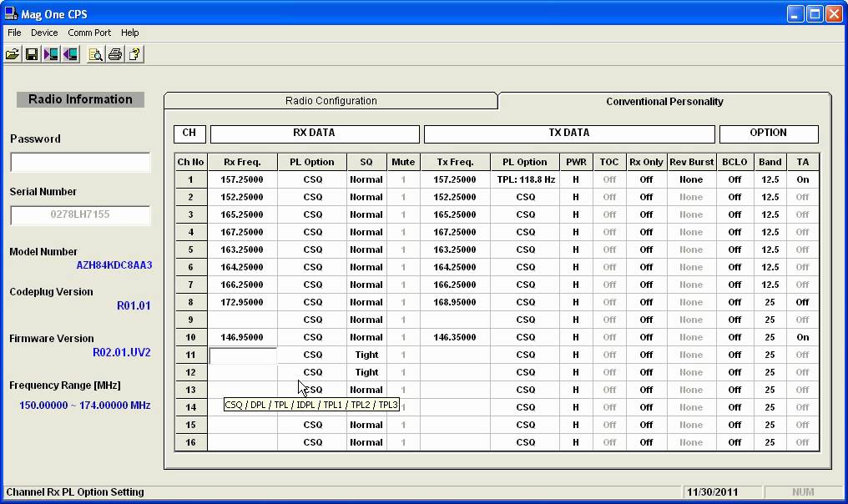Change Rx PL Option CSQ on channel 2

(313, 198)
